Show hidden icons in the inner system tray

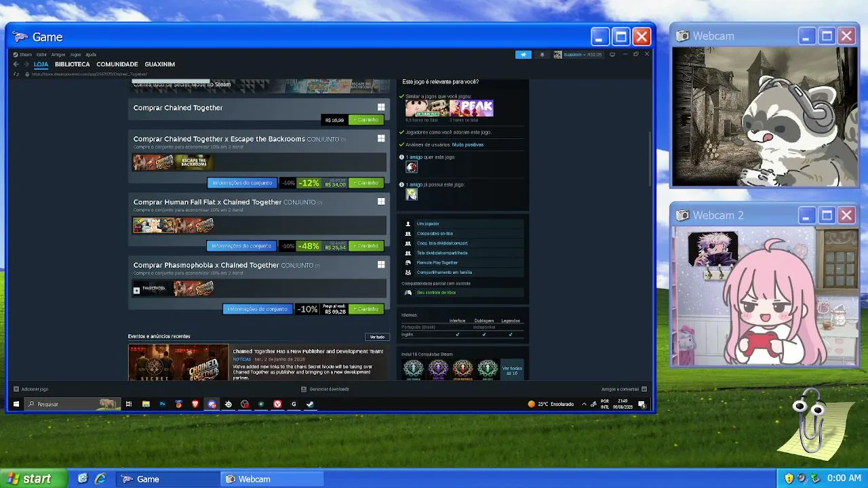point(584,404)
